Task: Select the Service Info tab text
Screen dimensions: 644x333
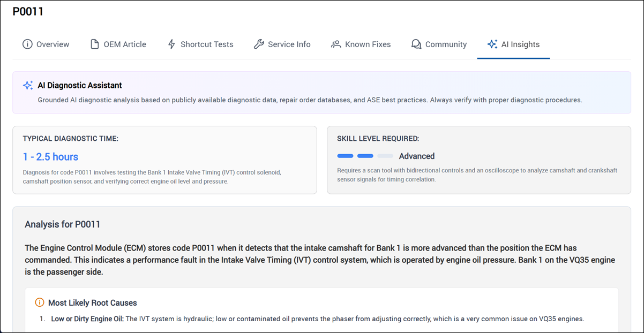Action: [x=289, y=44]
